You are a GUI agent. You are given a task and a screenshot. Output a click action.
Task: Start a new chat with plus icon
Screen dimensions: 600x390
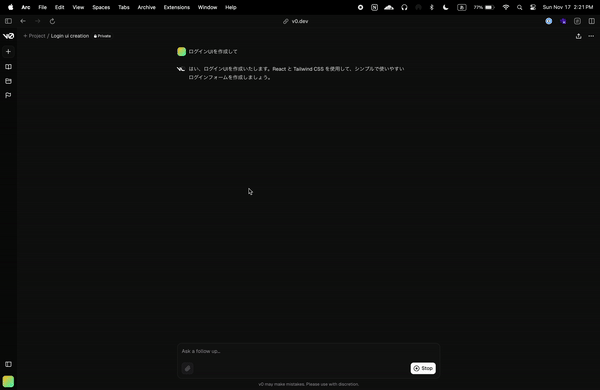point(8,51)
